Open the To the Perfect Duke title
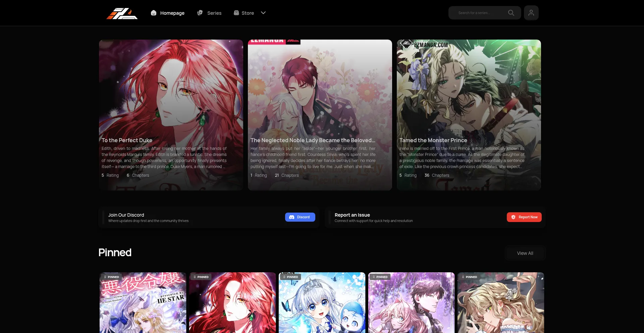 tap(127, 140)
